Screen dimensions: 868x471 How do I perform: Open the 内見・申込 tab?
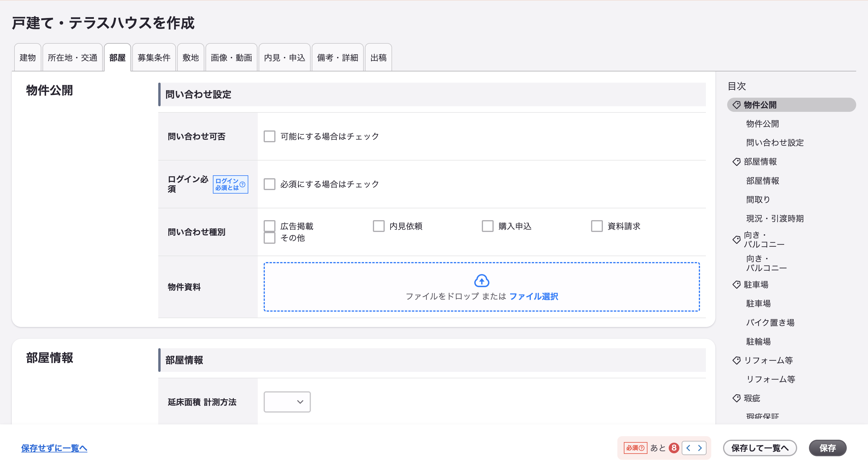[284, 57]
